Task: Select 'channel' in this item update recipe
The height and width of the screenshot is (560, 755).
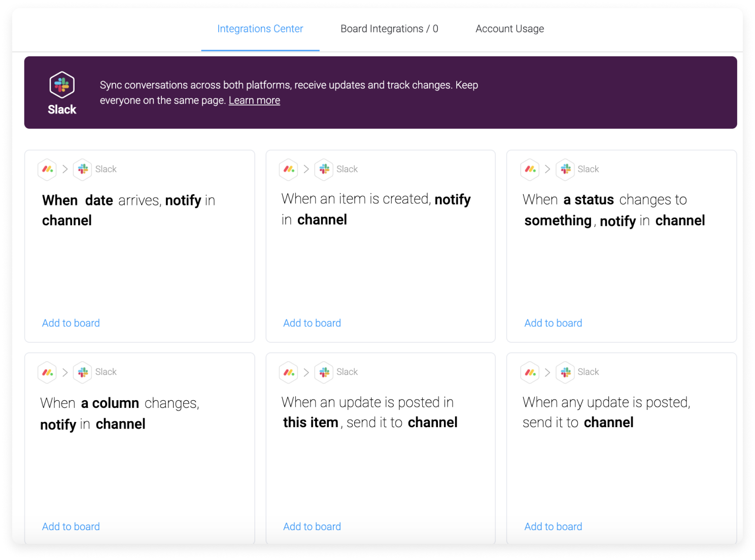Action: pyautogui.click(x=433, y=423)
